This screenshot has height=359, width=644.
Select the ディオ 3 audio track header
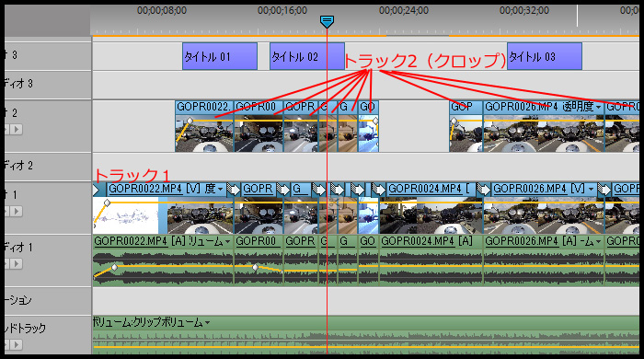click(48, 85)
